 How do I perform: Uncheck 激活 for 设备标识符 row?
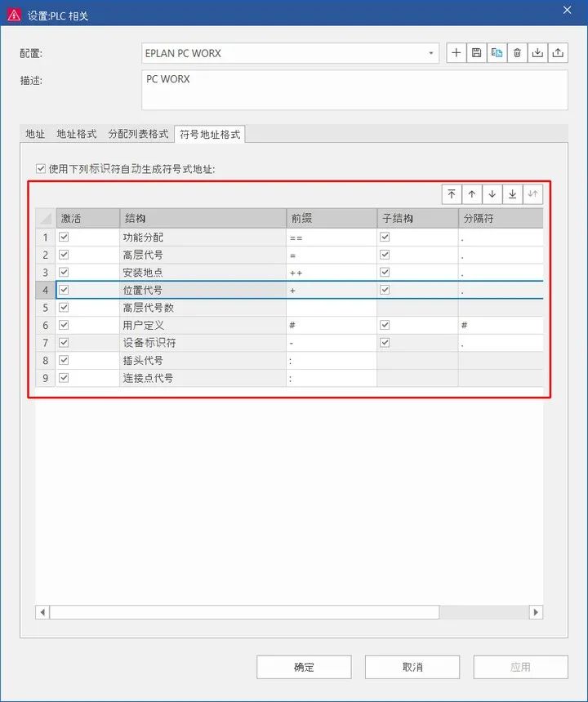point(64,343)
